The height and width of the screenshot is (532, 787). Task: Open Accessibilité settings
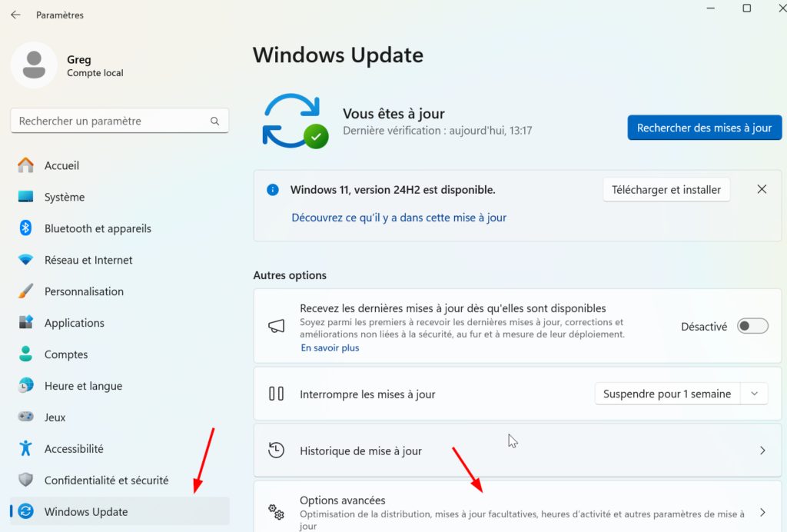point(119,449)
